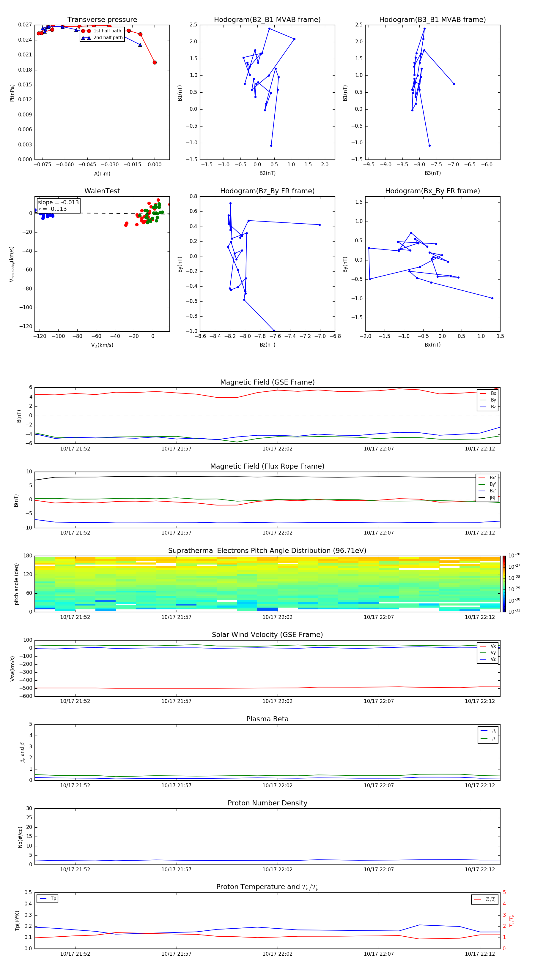
Task: Pick the Bx entry in the GSE legend
Action: point(488,393)
